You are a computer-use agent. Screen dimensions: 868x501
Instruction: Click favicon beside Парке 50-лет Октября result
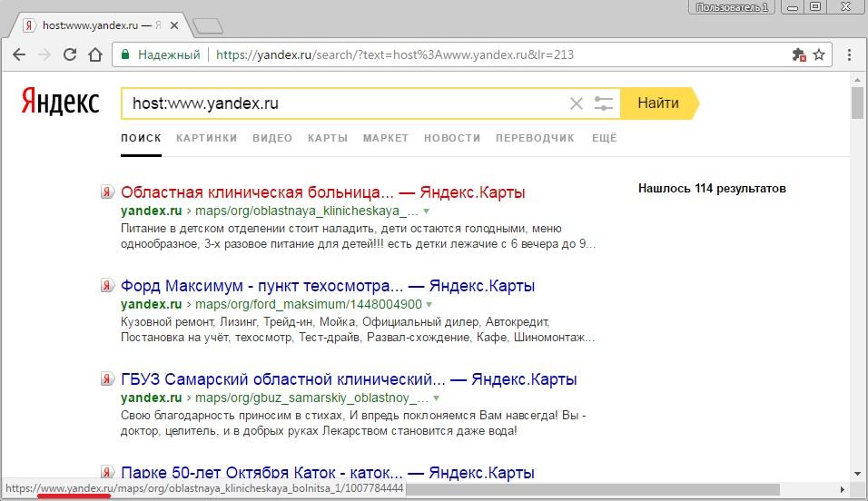[x=107, y=472]
